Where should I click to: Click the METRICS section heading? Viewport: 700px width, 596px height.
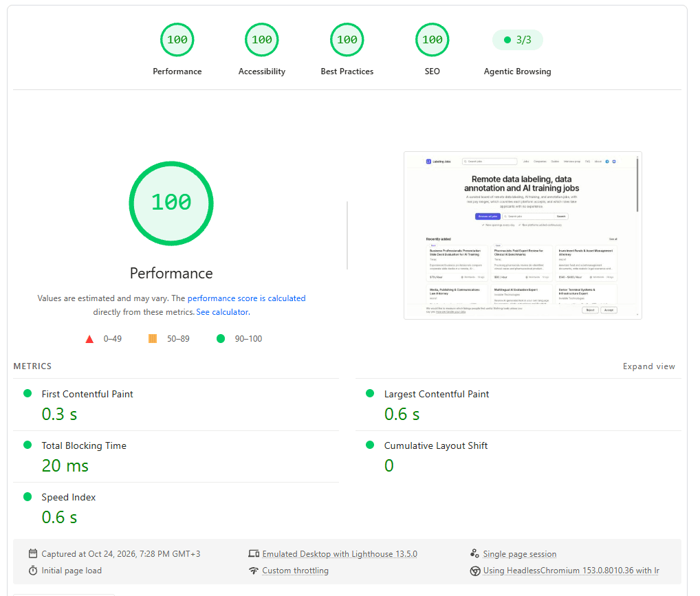point(32,366)
